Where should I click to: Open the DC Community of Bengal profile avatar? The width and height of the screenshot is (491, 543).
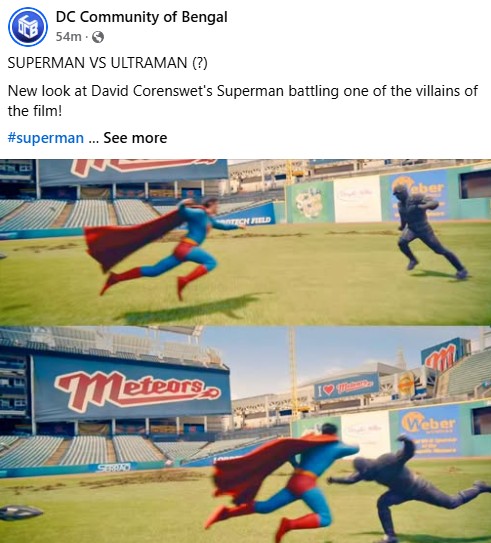click(x=28, y=27)
